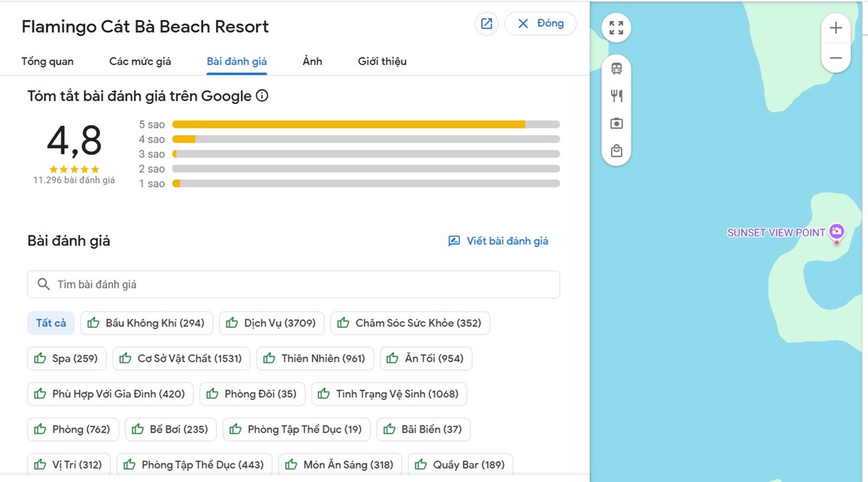Select the Quầy Bar (189) chip

point(461,465)
